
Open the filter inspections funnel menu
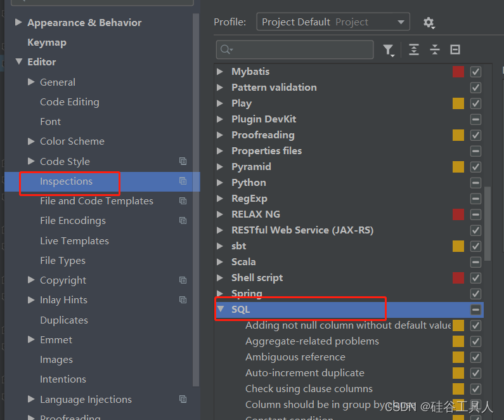(389, 50)
